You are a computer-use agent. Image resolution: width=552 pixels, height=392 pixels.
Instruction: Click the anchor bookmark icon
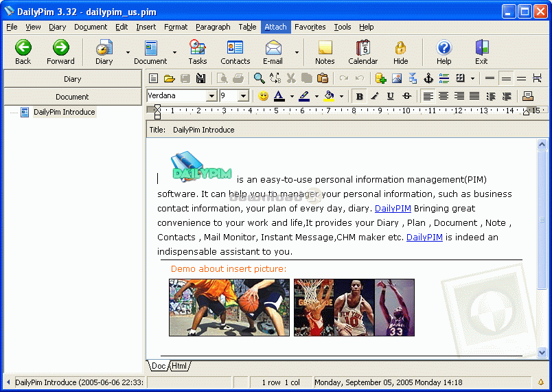click(x=428, y=78)
